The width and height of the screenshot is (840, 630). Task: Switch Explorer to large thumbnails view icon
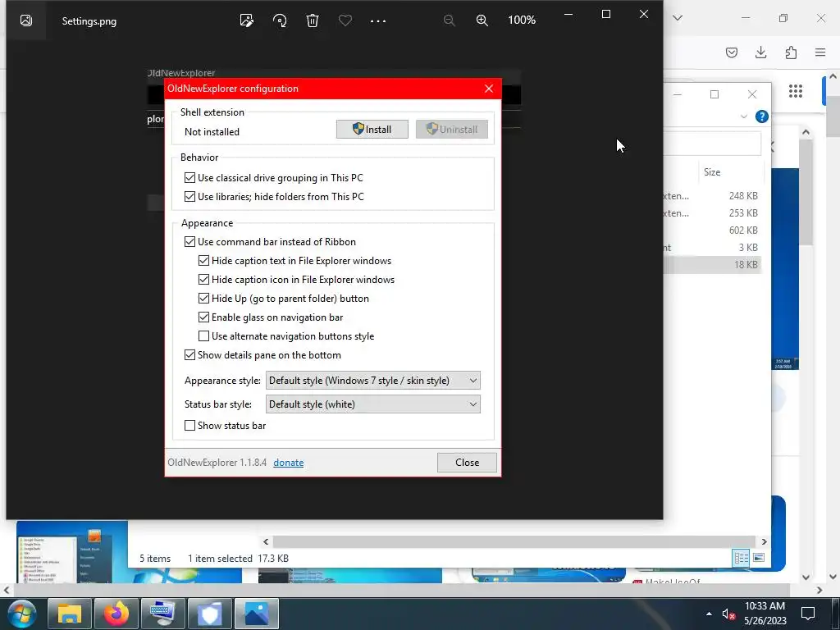click(x=759, y=558)
